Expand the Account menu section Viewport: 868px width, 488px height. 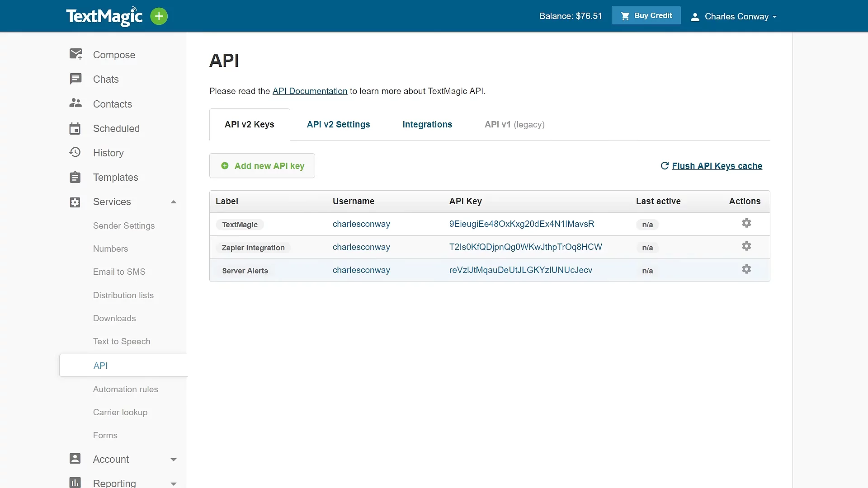tap(173, 460)
